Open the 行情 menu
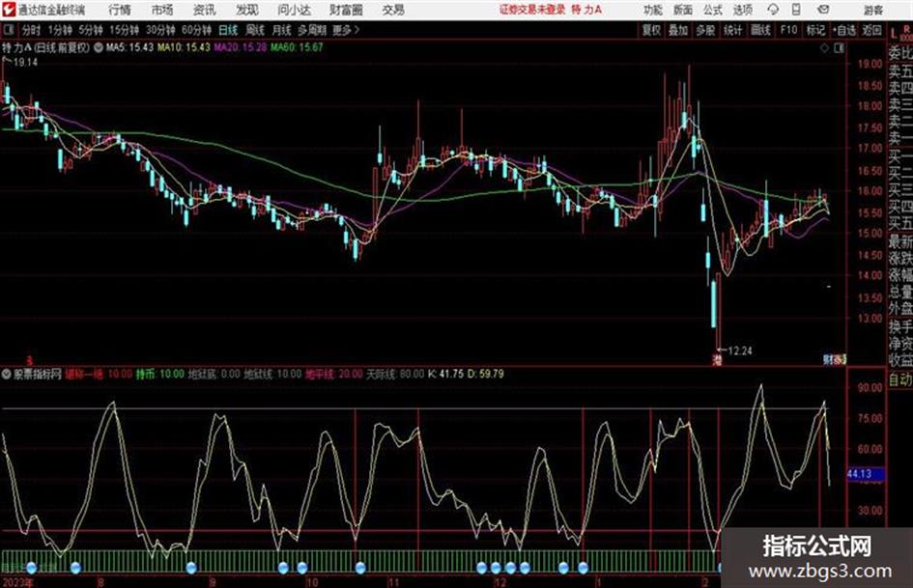This screenshot has width=913, height=588. [x=120, y=10]
